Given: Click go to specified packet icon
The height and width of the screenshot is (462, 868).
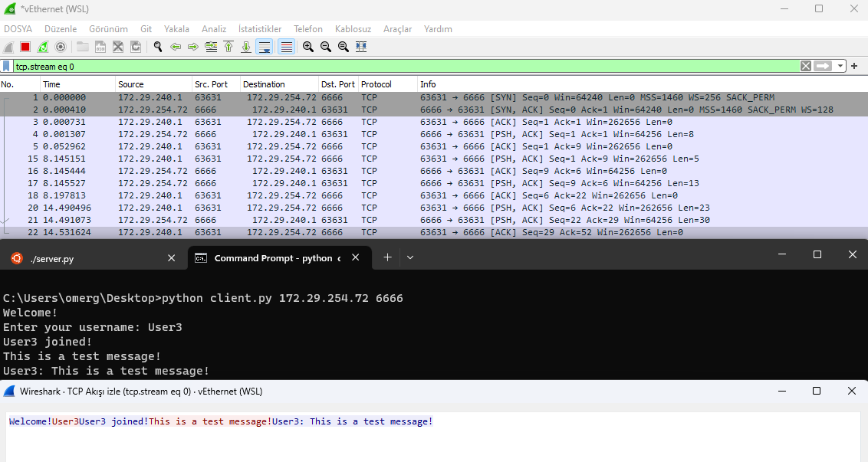Looking at the screenshot, I should click(x=211, y=47).
